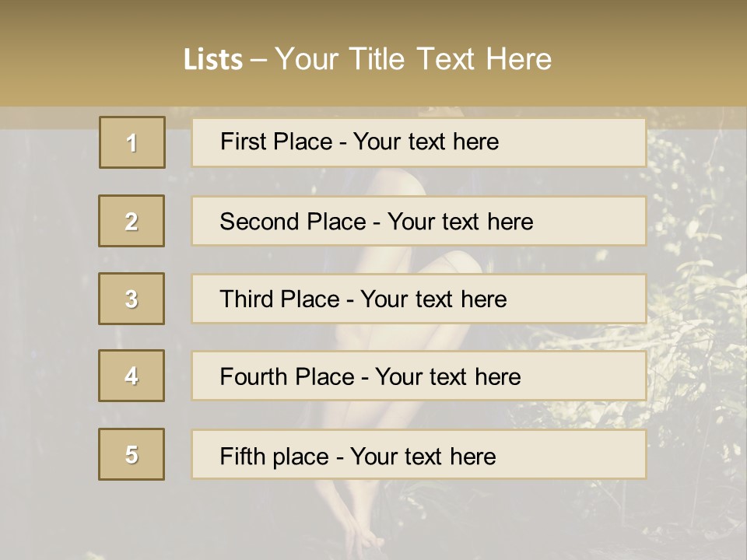Click the blank right end of the First Place bar
The image size is (747, 560).
pos(591,142)
